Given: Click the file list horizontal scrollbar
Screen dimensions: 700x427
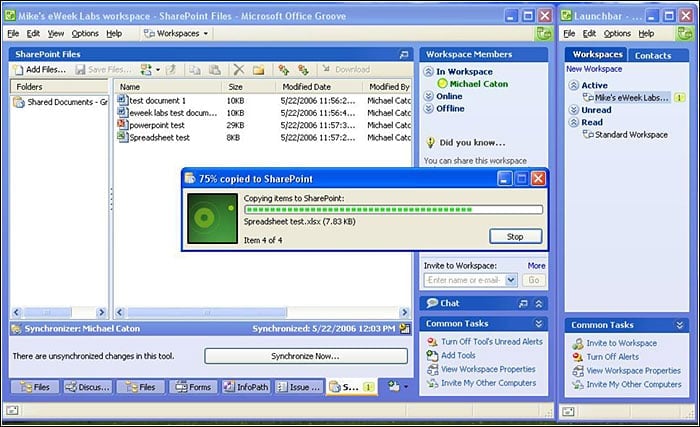Looking at the screenshot, I should click(x=262, y=312).
